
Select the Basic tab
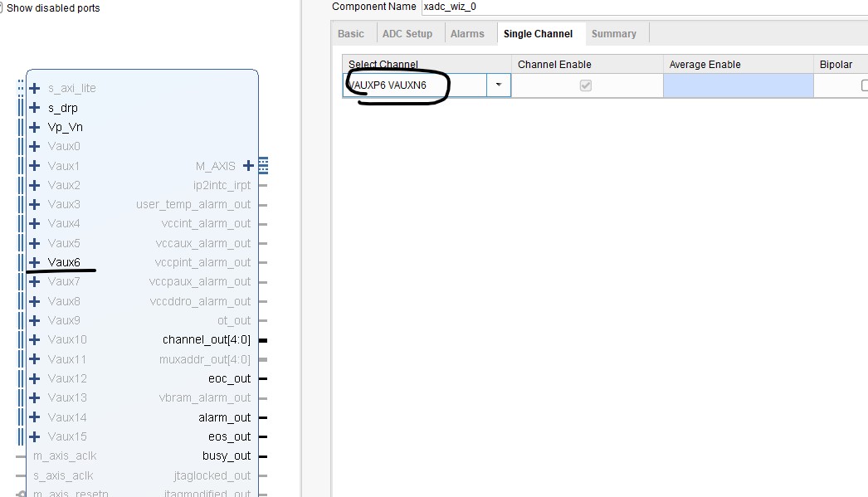tap(351, 34)
